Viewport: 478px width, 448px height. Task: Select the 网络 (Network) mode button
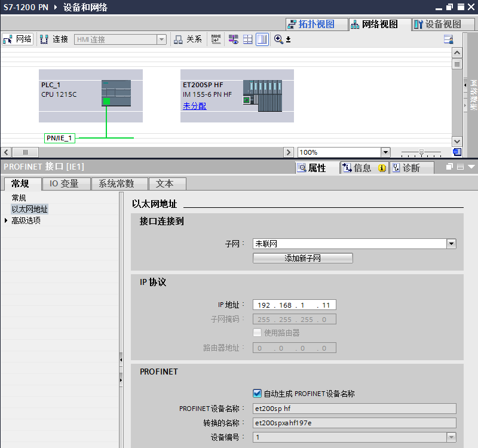18,39
